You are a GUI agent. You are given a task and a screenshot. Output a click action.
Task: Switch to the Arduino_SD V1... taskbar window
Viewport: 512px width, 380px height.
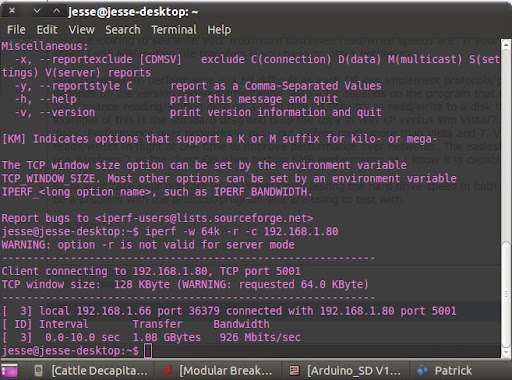[x=345, y=370]
